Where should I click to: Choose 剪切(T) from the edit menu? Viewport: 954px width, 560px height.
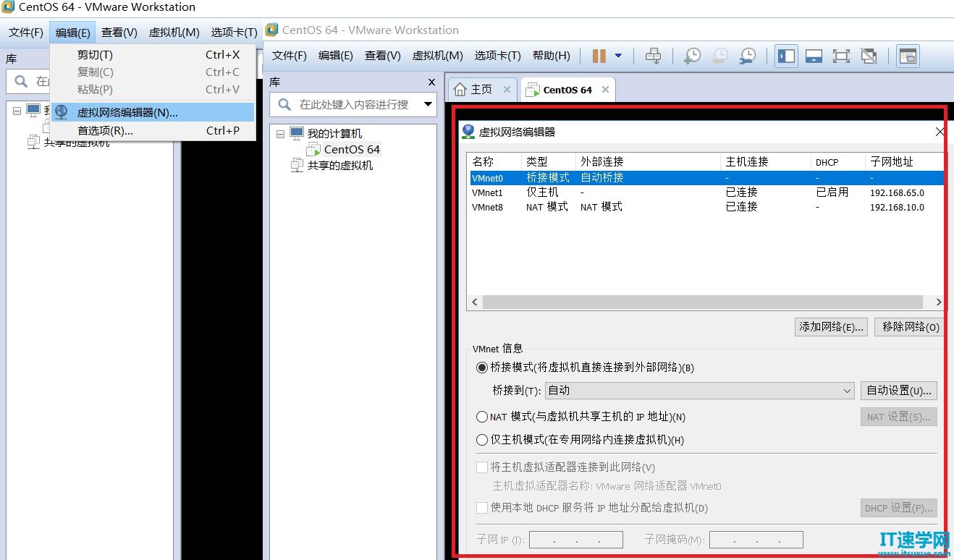(153, 55)
